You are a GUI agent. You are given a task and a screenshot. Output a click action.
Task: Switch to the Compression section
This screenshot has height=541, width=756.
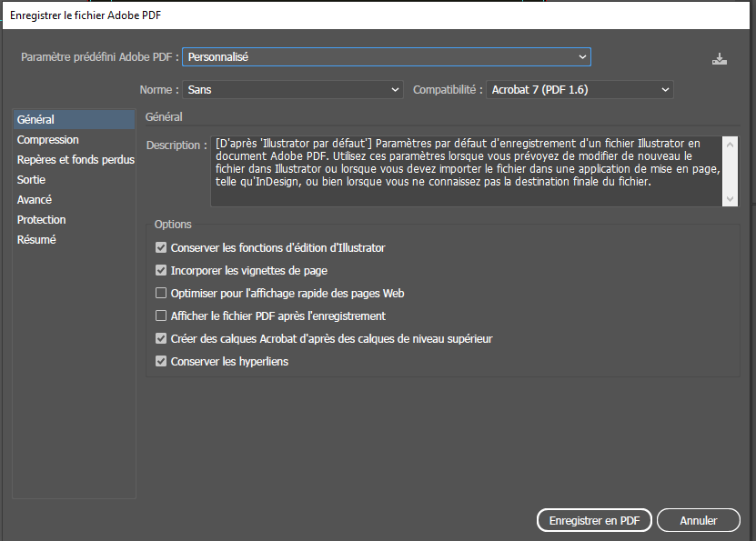[x=48, y=140]
